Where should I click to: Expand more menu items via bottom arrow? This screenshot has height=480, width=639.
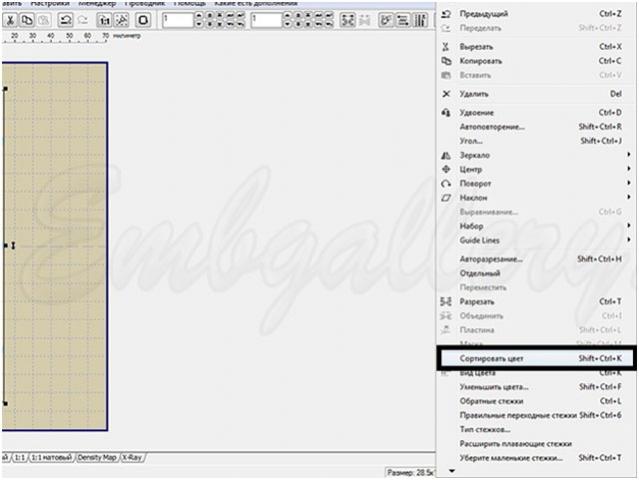pyautogui.click(x=452, y=471)
